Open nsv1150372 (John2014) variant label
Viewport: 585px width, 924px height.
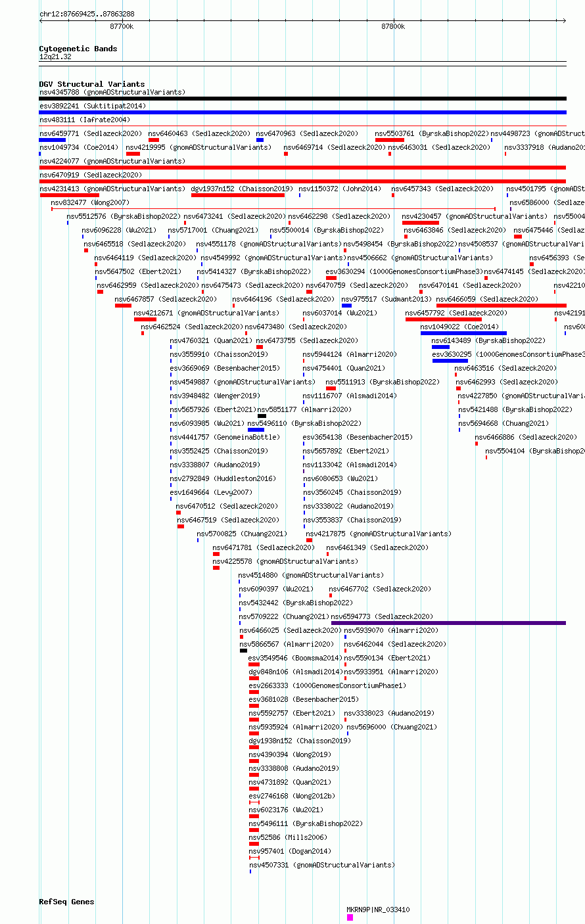click(340, 189)
